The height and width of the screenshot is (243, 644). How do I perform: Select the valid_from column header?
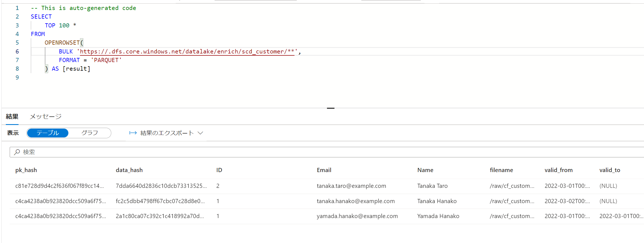click(x=558, y=170)
